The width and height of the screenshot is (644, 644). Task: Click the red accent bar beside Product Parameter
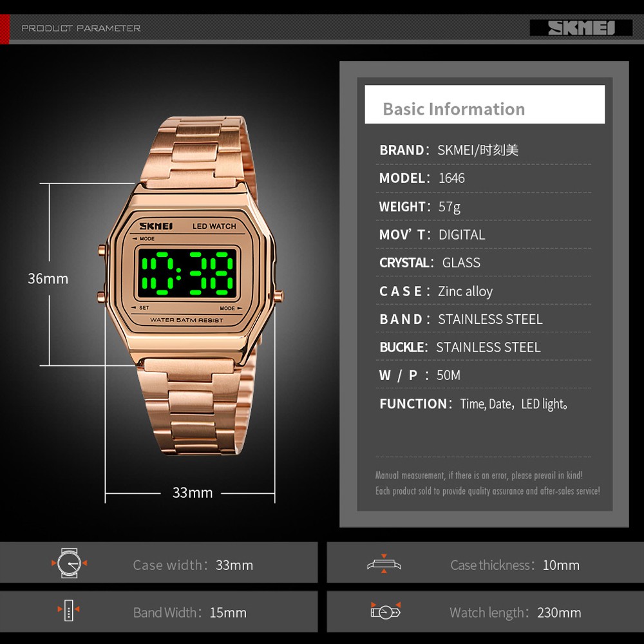tap(5, 29)
